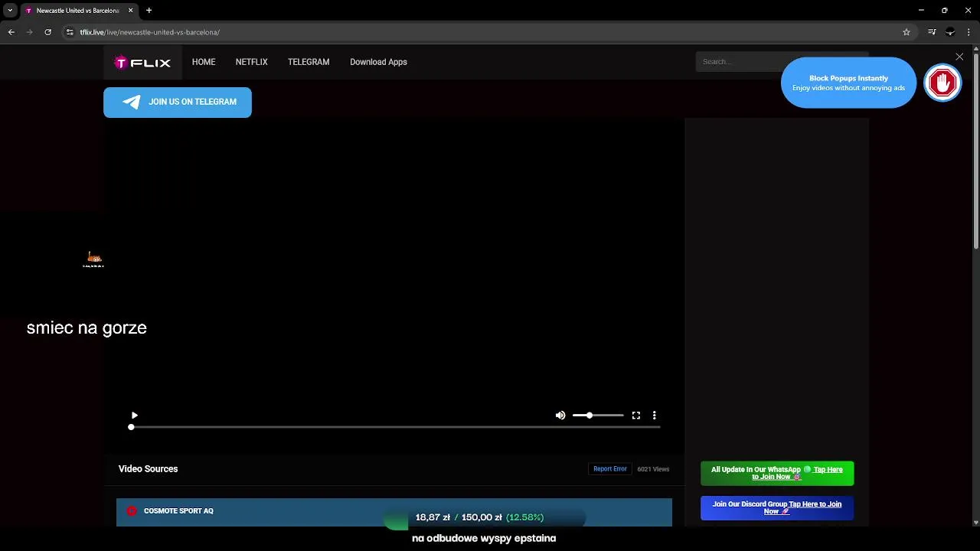Close the Newcastle United vs Barcelona tab
The height and width of the screenshot is (551, 980).
[x=130, y=11]
